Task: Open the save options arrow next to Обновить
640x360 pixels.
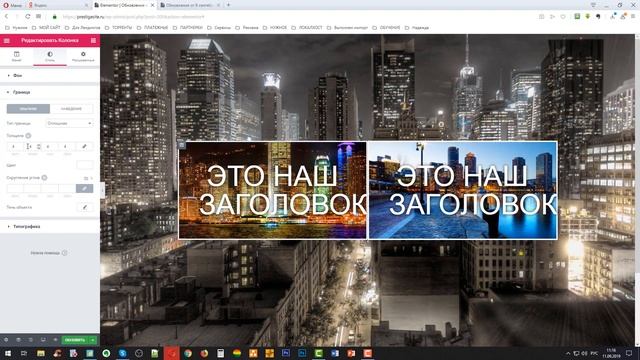Action: coord(93,340)
